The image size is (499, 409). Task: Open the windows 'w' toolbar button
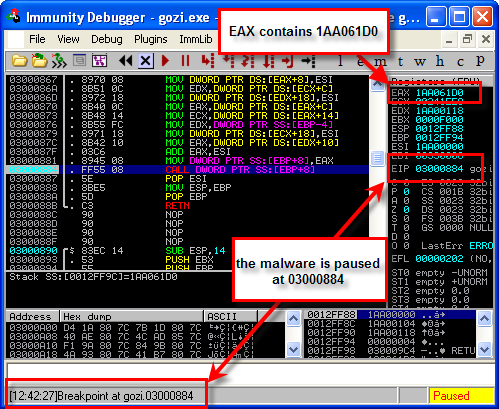[x=420, y=62]
